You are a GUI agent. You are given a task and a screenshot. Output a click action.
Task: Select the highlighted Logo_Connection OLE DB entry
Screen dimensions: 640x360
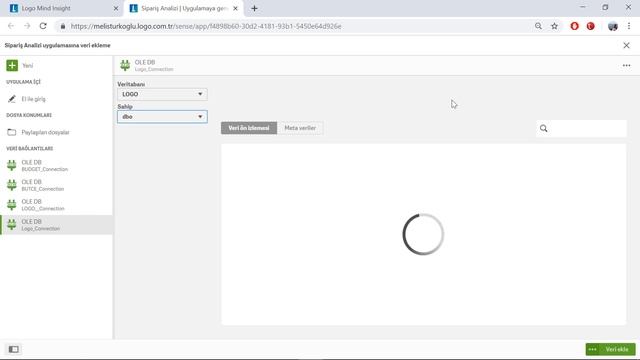[56, 224]
